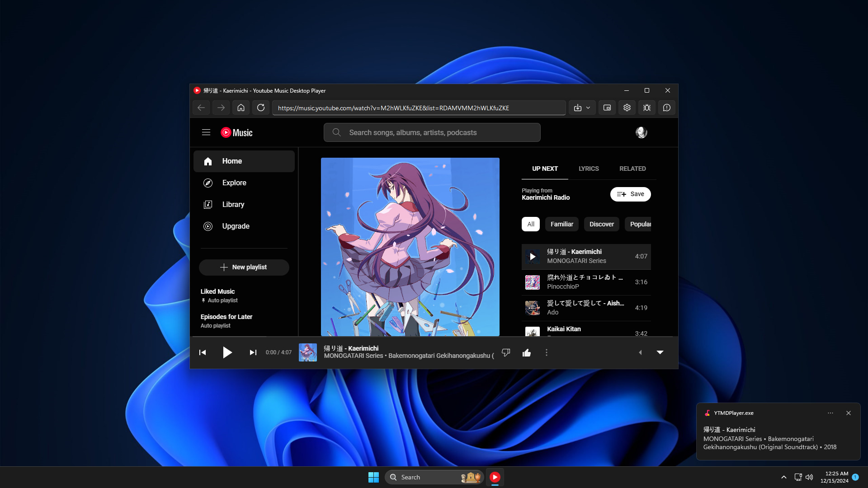Open the Windows Start menu
This screenshot has height=488, width=868.
(x=373, y=477)
